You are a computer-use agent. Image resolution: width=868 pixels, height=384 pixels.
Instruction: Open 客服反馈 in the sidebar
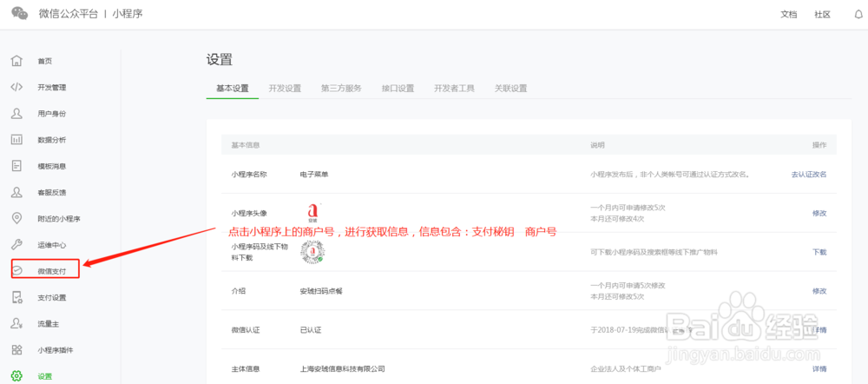pos(52,193)
